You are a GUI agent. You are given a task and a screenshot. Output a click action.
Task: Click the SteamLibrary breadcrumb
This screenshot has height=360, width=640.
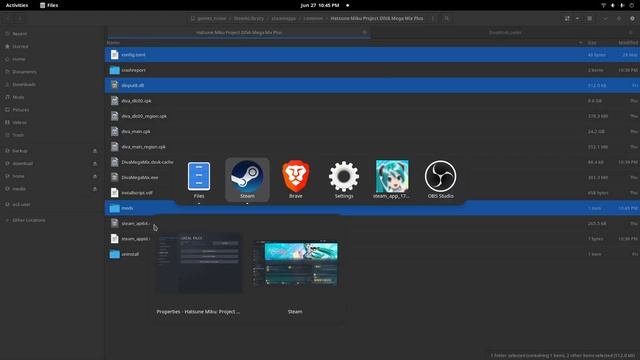click(249, 18)
